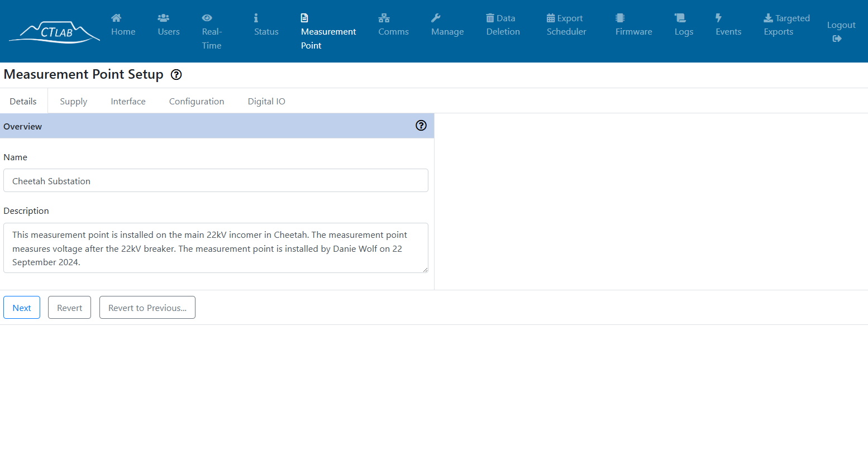Viewport: 868px width, 474px height.
Task: Open Data Deletion menu label
Action: (503, 25)
